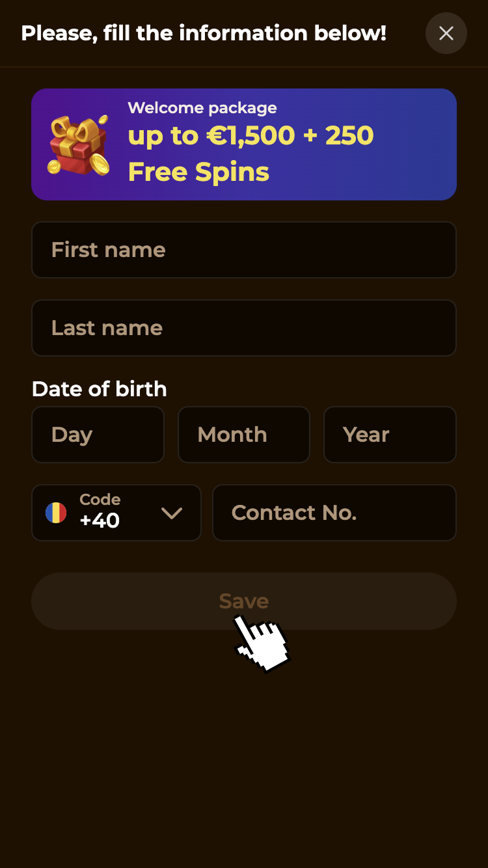Click the "Code" label in phone selector
The width and height of the screenshot is (488, 868).
(x=100, y=500)
